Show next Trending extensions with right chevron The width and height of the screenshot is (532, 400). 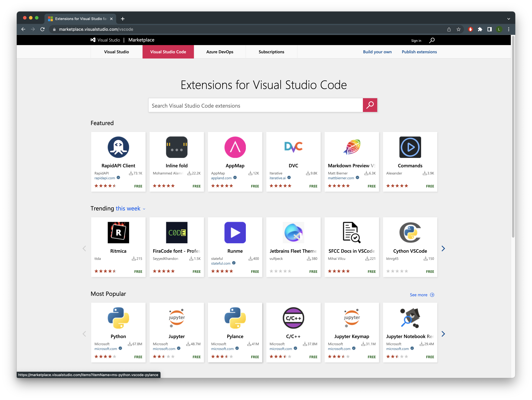click(x=443, y=249)
